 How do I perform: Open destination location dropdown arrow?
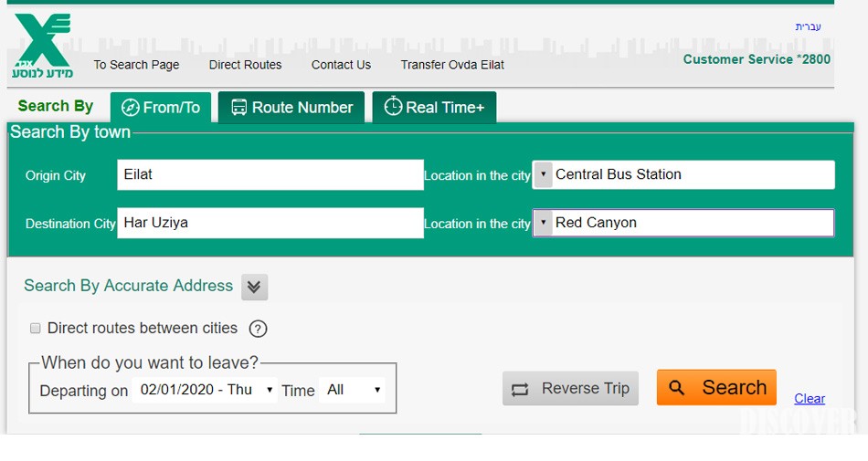(543, 223)
